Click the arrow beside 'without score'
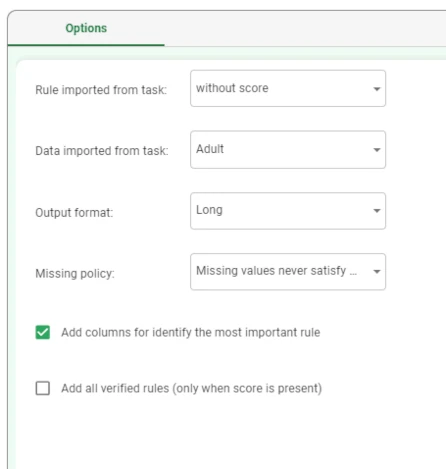446x469 pixels. tap(377, 89)
